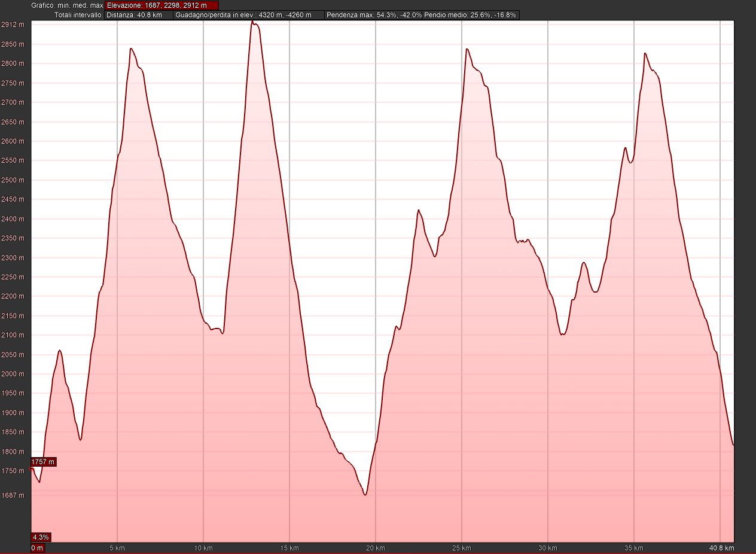Screen dimensions: 756x554
Task: Click the 1687 m minimum elevation axis label
Action: (x=13, y=495)
